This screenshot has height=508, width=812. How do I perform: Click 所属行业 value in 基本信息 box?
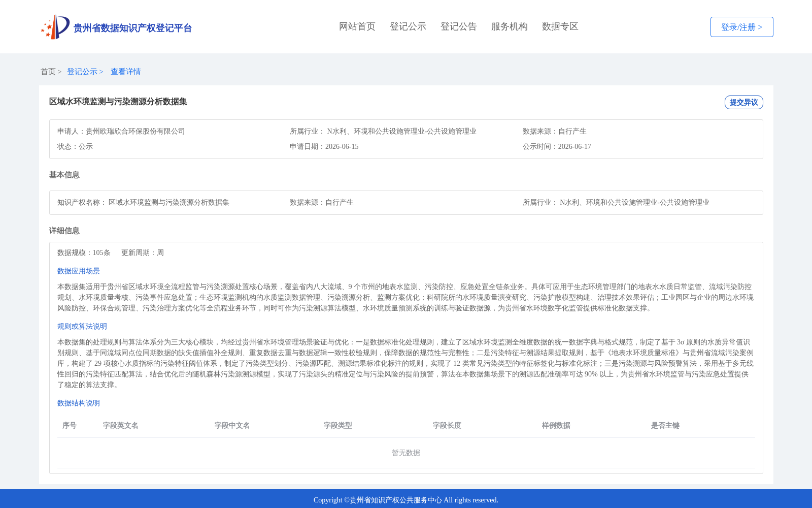634,202
